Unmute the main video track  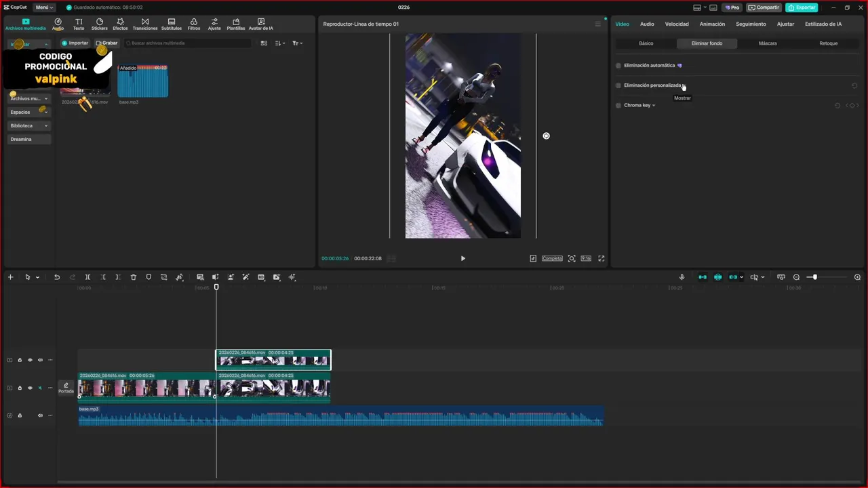[x=40, y=388]
